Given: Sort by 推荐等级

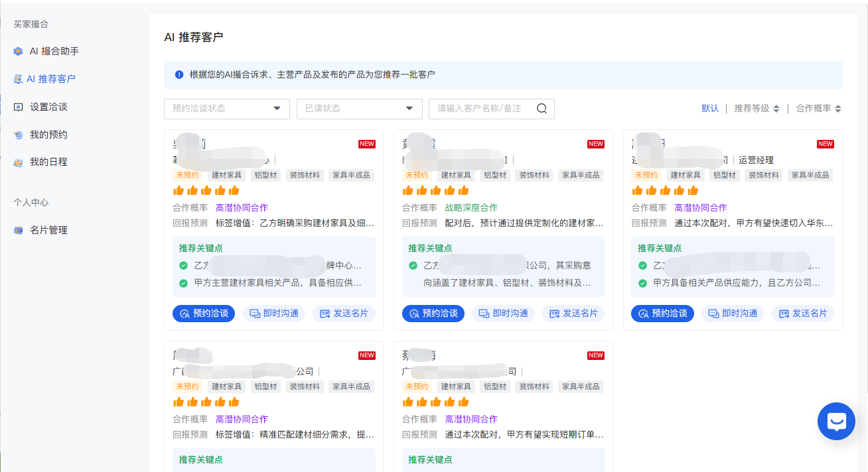Looking at the screenshot, I should coord(757,109).
